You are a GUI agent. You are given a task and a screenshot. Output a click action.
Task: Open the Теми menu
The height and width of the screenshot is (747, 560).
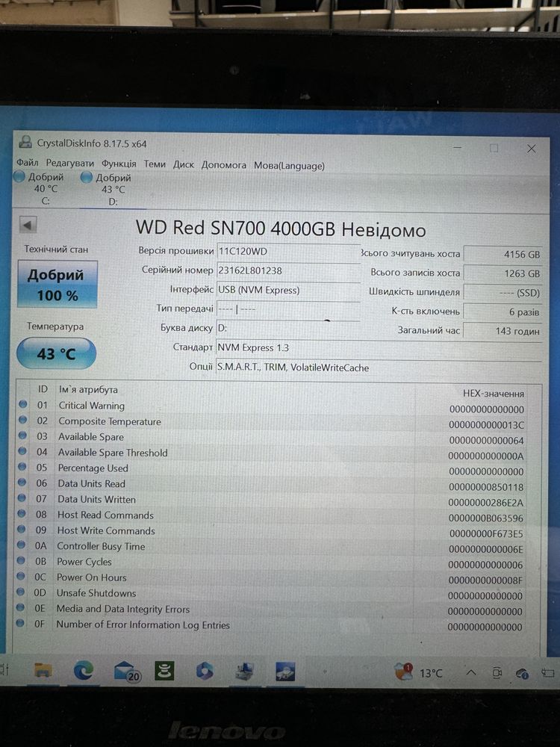pyautogui.click(x=155, y=164)
